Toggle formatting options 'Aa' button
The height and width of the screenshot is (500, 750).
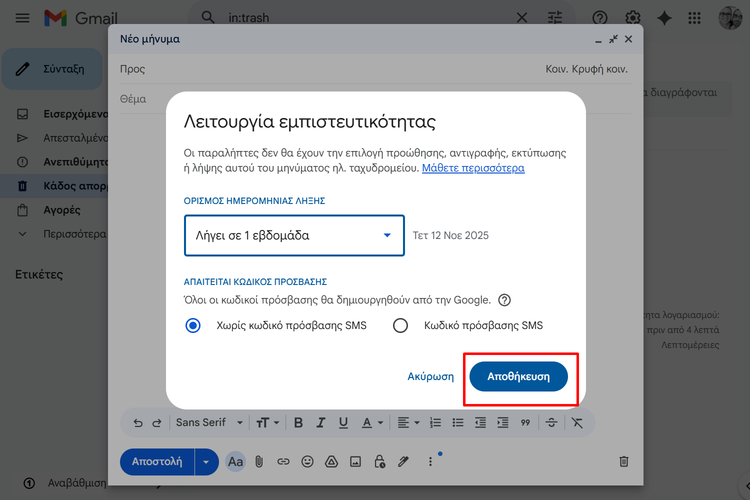click(x=235, y=462)
